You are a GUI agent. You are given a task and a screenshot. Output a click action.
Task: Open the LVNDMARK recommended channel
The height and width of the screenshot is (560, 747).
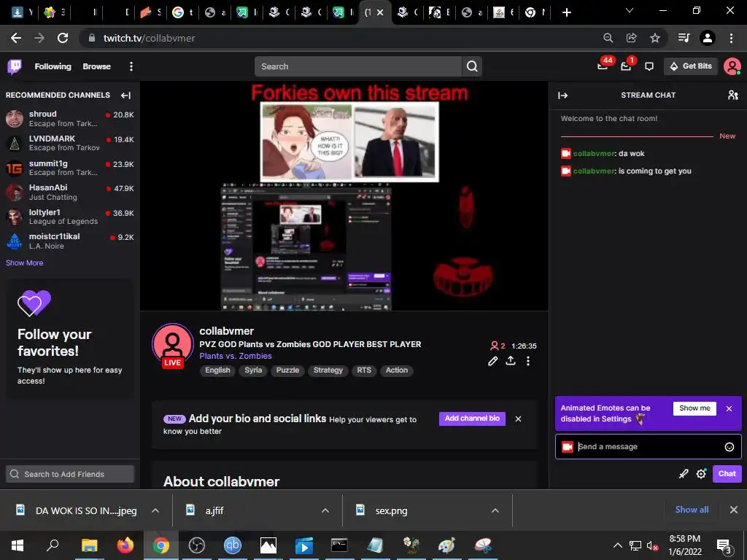coord(69,144)
